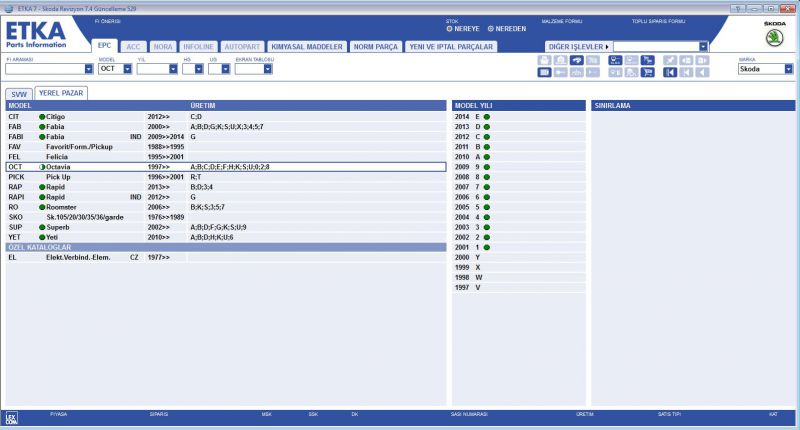Click the ETKA Parts Information logo
This screenshot has width=800, height=430.
tap(36, 34)
